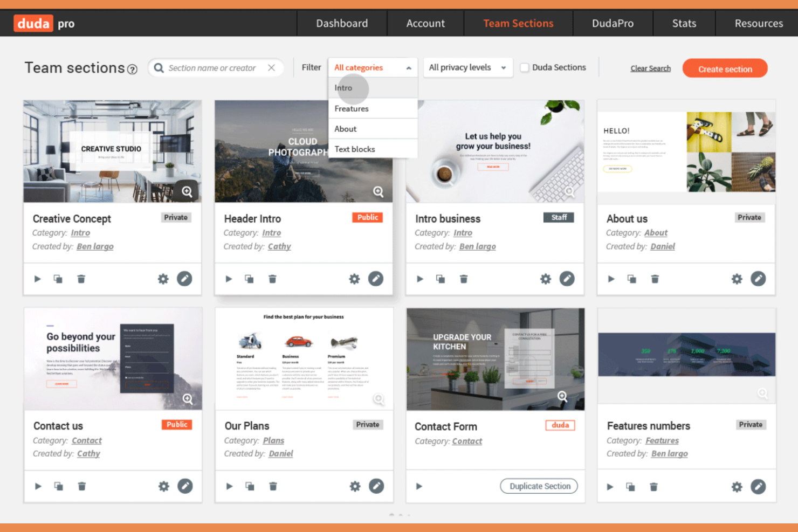Edit Creative Concept with pencil icon

click(x=184, y=279)
